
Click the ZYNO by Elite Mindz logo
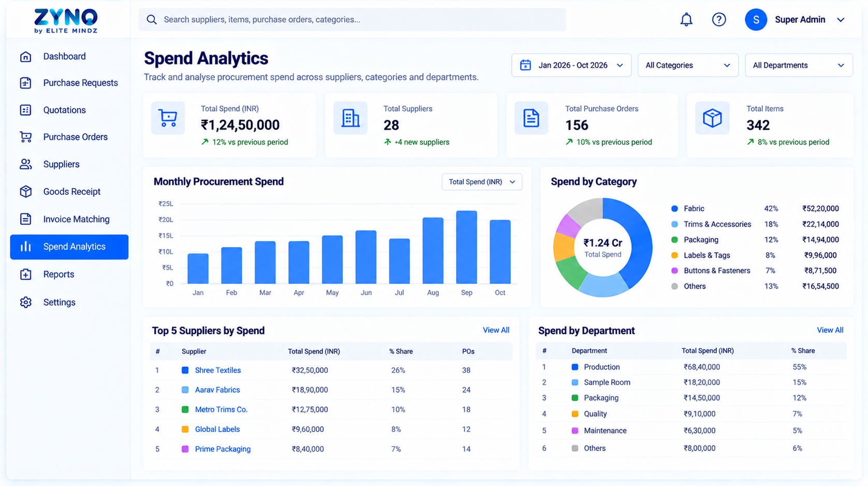[x=66, y=21]
